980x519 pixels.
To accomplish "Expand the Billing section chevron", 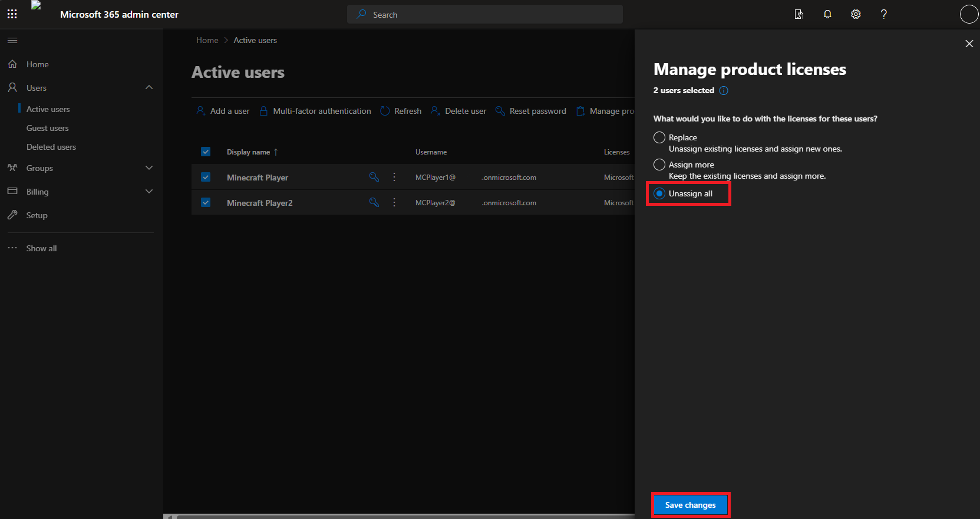I will click(149, 192).
